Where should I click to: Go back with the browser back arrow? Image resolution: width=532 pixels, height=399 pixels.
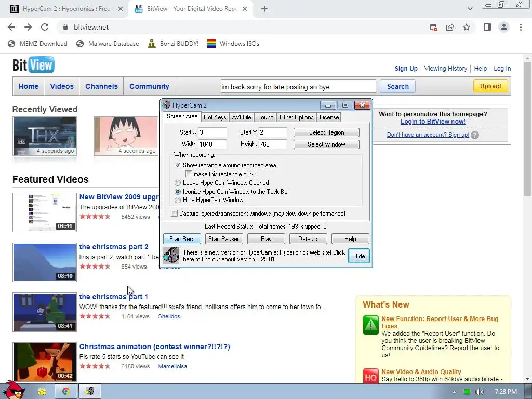pyautogui.click(x=11, y=27)
